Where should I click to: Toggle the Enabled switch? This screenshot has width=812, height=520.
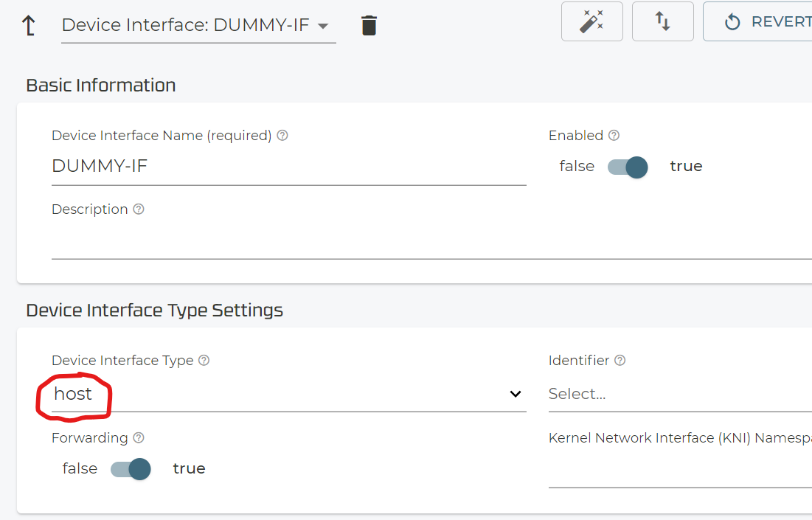tap(628, 167)
